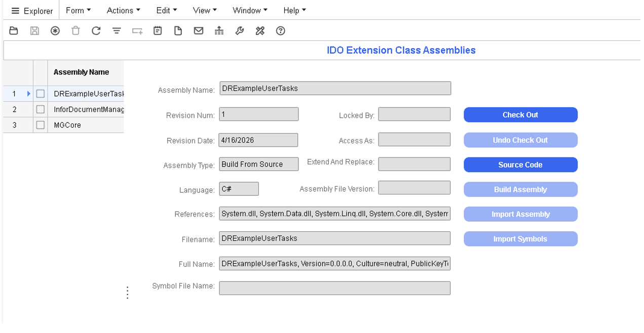Click the open folder toolbar icon
The image size is (644, 333).
14,31
